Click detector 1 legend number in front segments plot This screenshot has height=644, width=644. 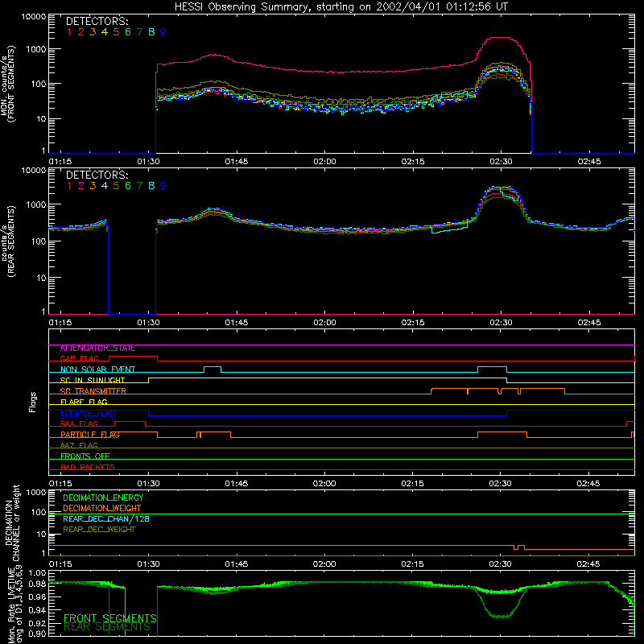coord(69,32)
